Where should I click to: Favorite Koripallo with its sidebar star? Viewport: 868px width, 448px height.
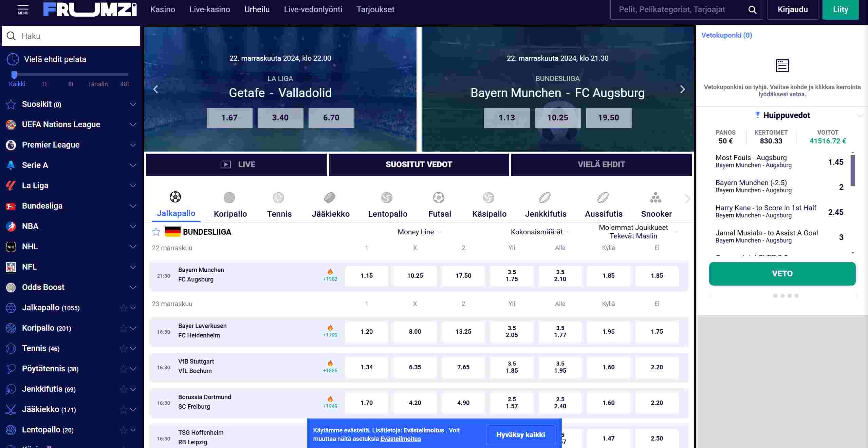(x=124, y=328)
